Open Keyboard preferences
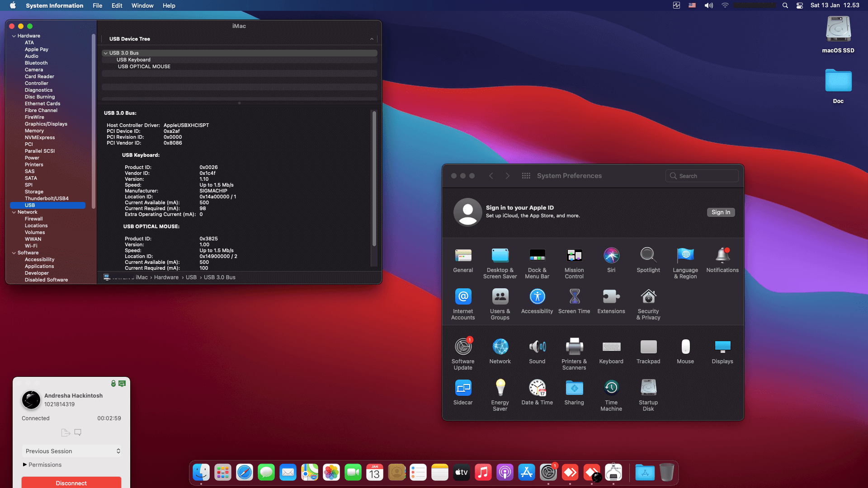 click(611, 352)
